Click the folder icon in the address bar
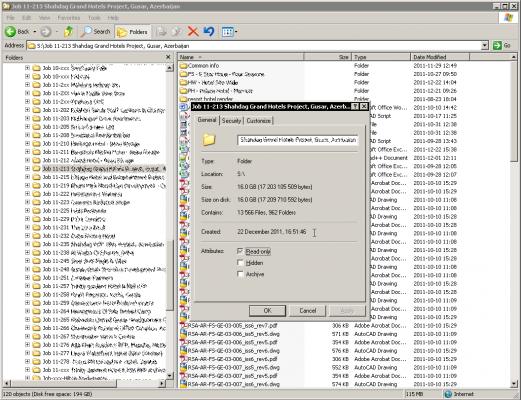This screenshot has height=400, width=521. click(x=32, y=46)
